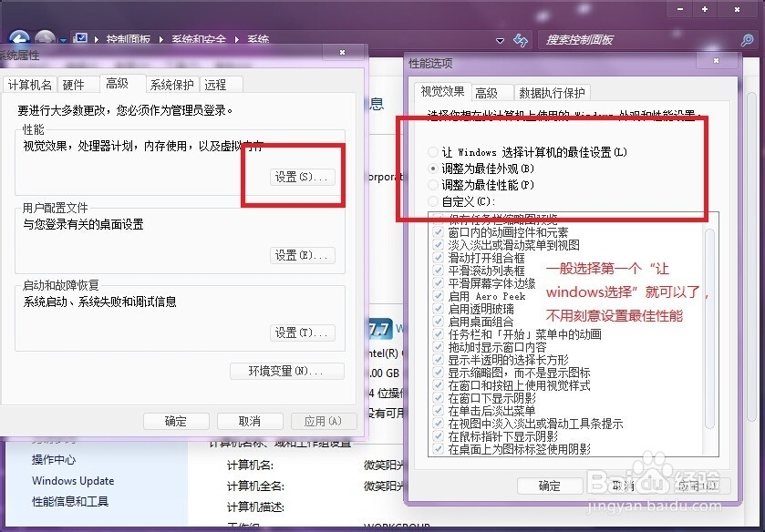Click the search magnifier icon
Viewport: 765px width, 532px height.
[747, 40]
